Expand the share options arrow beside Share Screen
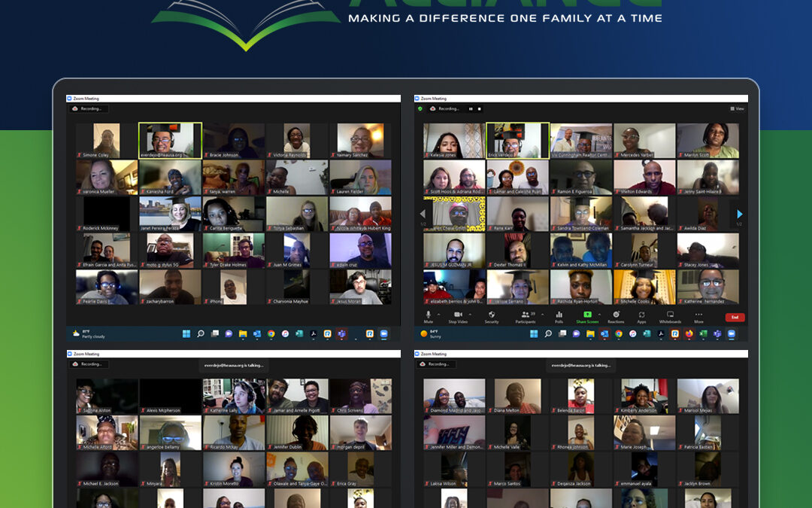 (x=598, y=312)
